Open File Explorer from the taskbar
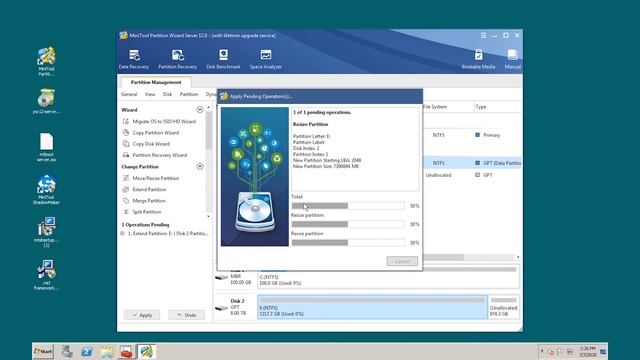Screen dimensions: 640x360 tap(107, 351)
